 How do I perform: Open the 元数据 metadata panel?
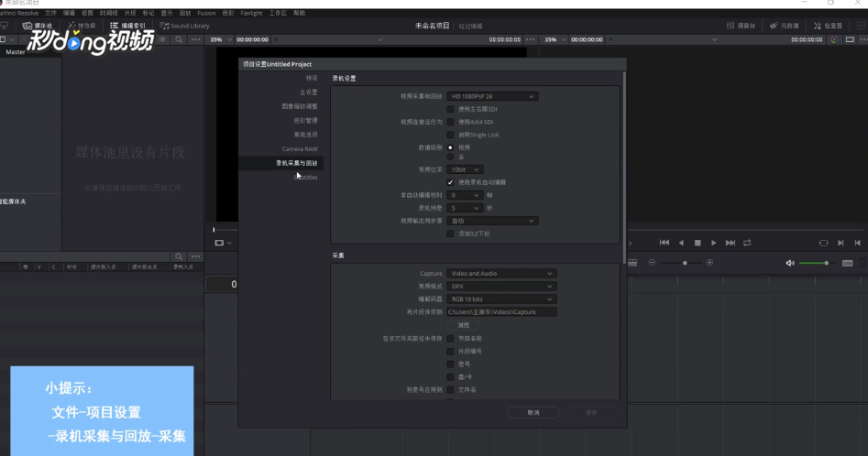[x=784, y=26]
